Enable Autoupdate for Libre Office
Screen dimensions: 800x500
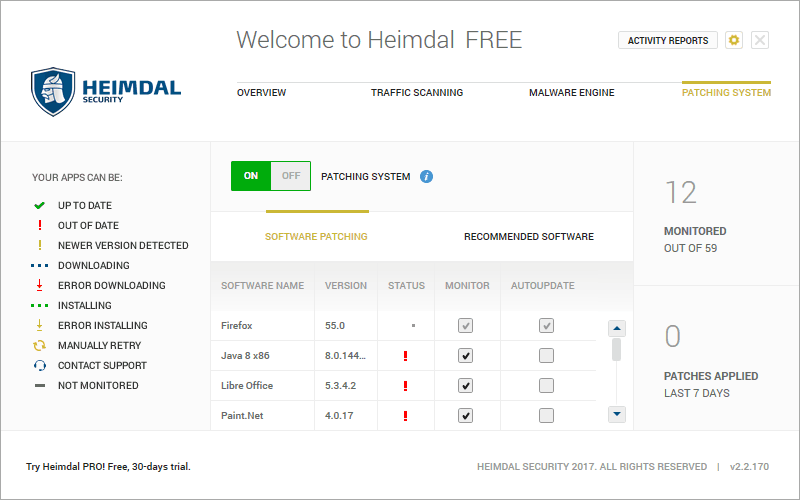coord(546,386)
